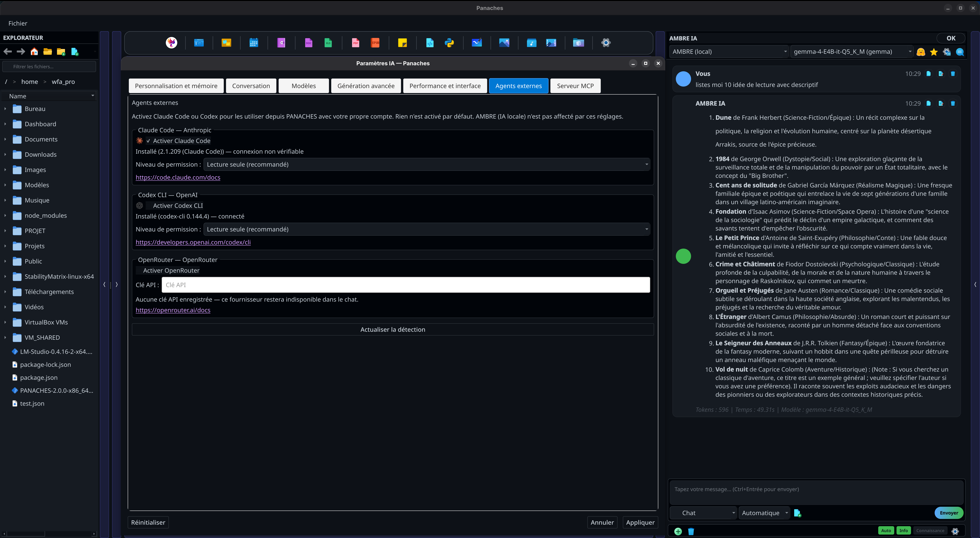
Task: Click the chat message input box
Action: 816,493
